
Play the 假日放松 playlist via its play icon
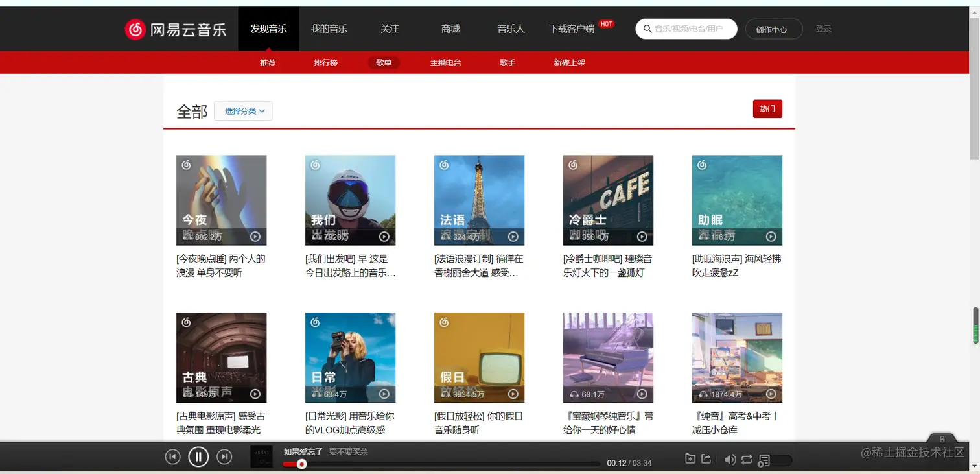(513, 394)
